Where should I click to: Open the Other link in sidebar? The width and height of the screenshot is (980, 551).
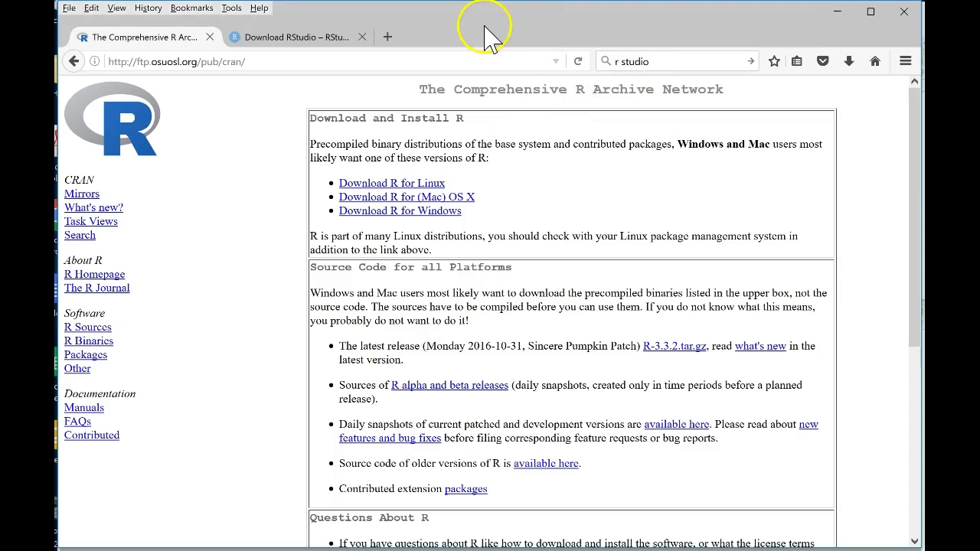77,368
